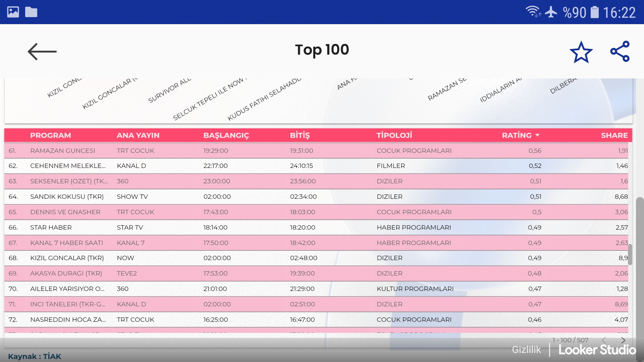Click the table's inner vertical scrollbar

coord(630,254)
